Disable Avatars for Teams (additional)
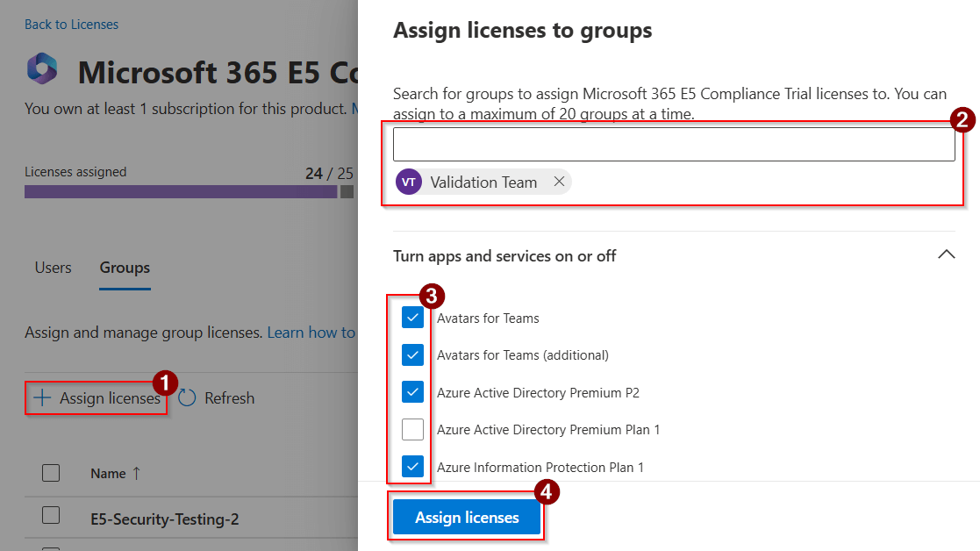The image size is (980, 551). (x=412, y=354)
